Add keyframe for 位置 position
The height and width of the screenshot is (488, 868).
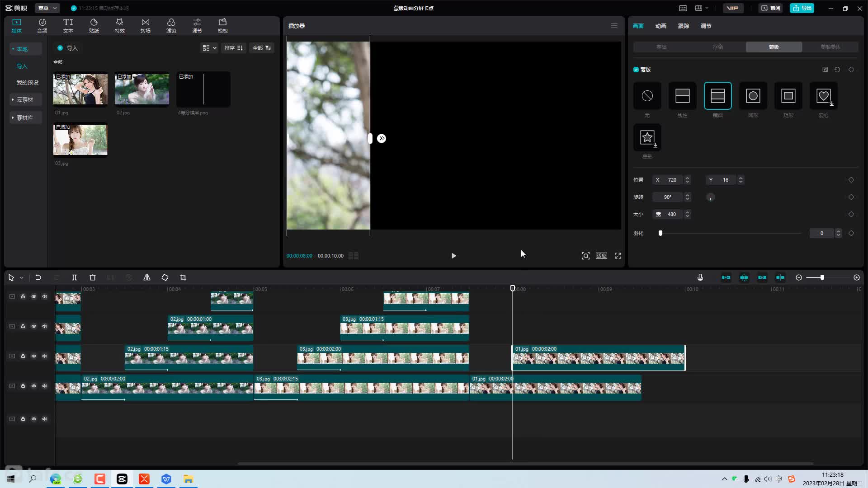point(851,180)
